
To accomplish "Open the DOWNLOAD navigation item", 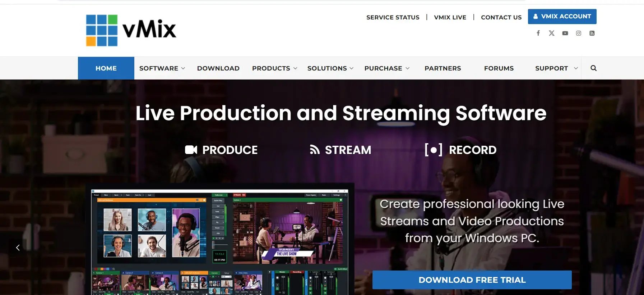I will point(218,68).
